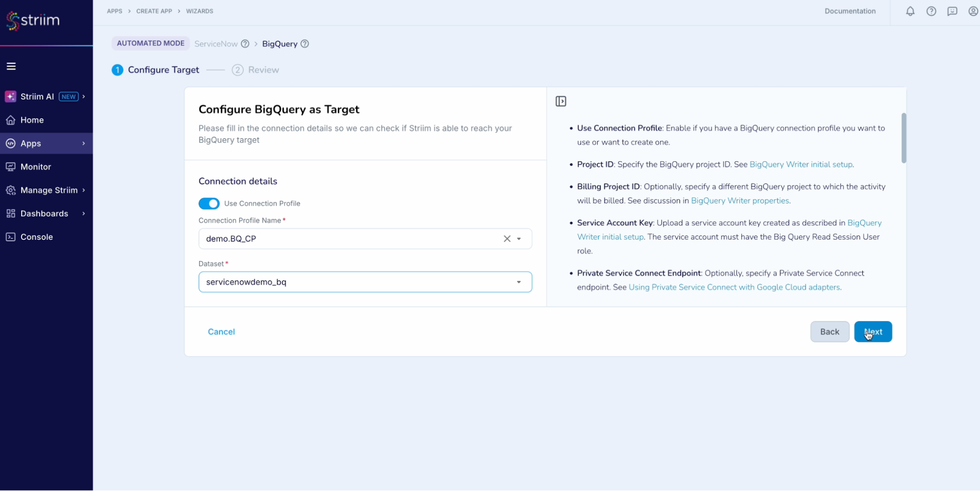
Task: Click the Next button
Action: (x=873, y=332)
